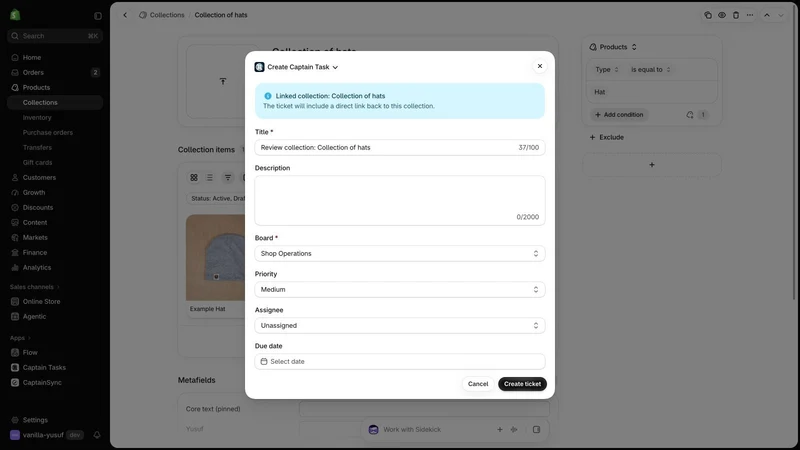Switch to grid view in Collection items
The height and width of the screenshot is (450, 800).
coord(194,178)
